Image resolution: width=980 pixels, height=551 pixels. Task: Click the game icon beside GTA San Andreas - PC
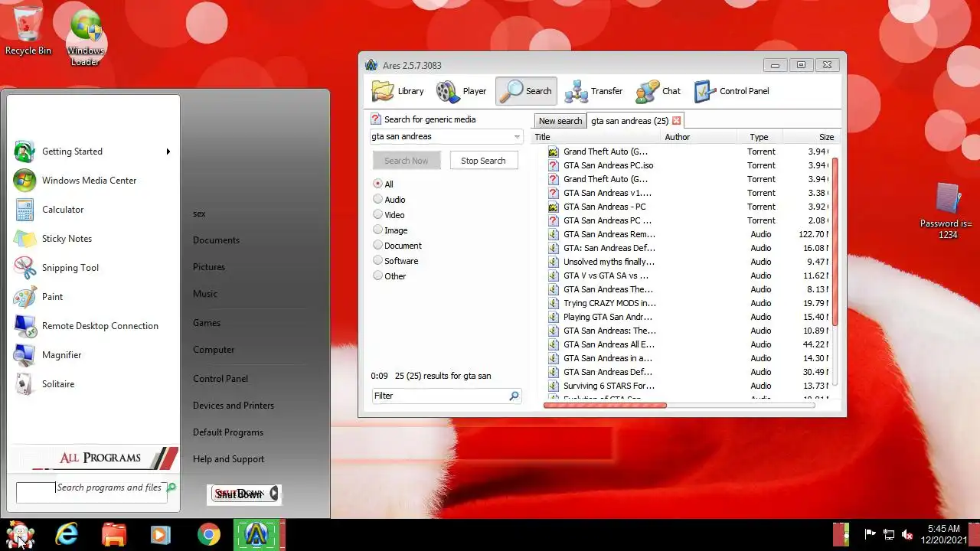554,207
